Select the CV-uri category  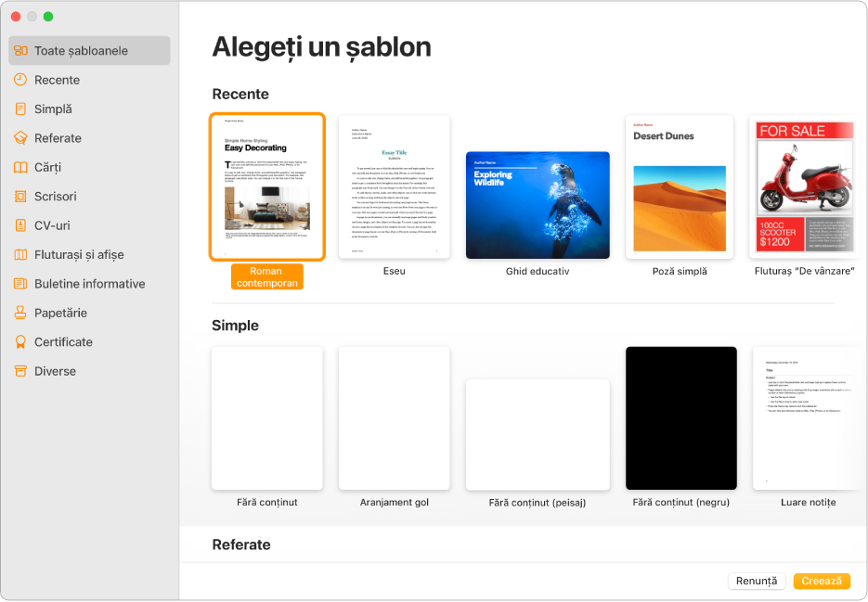click(90, 225)
